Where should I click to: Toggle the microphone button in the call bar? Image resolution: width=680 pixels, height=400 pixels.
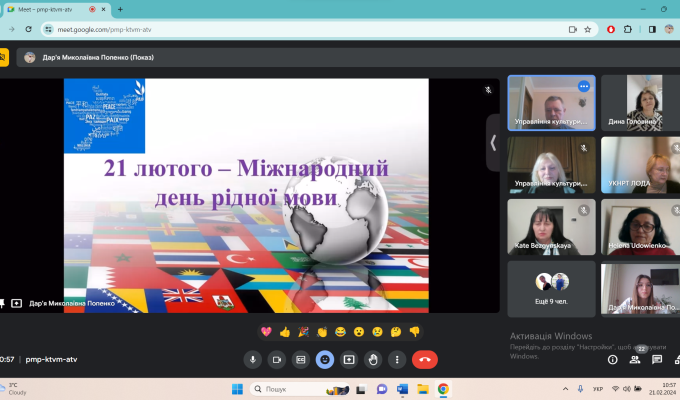[252, 359]
